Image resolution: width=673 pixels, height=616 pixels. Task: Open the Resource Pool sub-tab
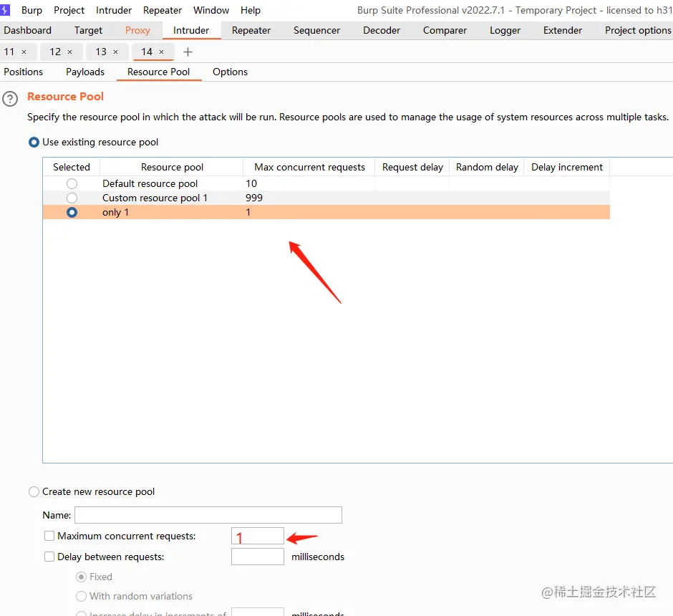(158, 72)
